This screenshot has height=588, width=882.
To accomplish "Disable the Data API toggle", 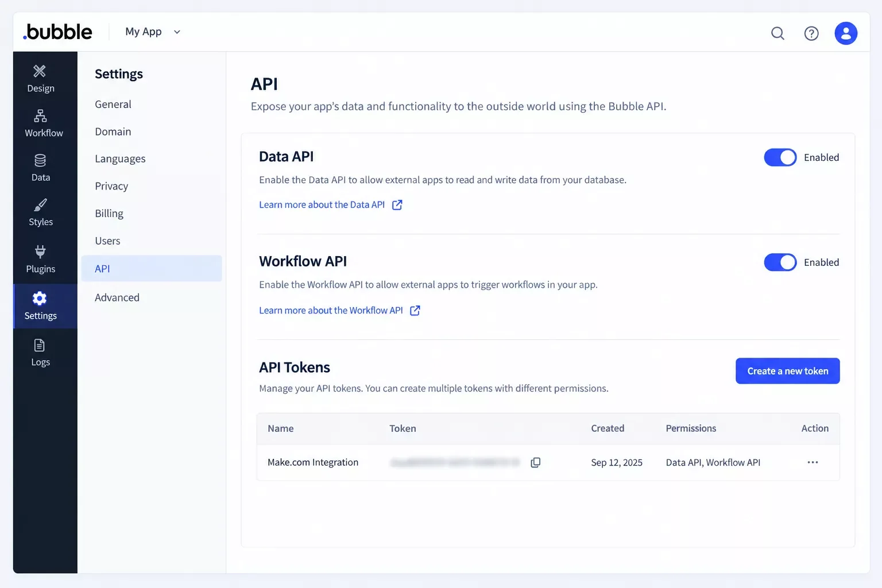I will (x=780, y=157).
